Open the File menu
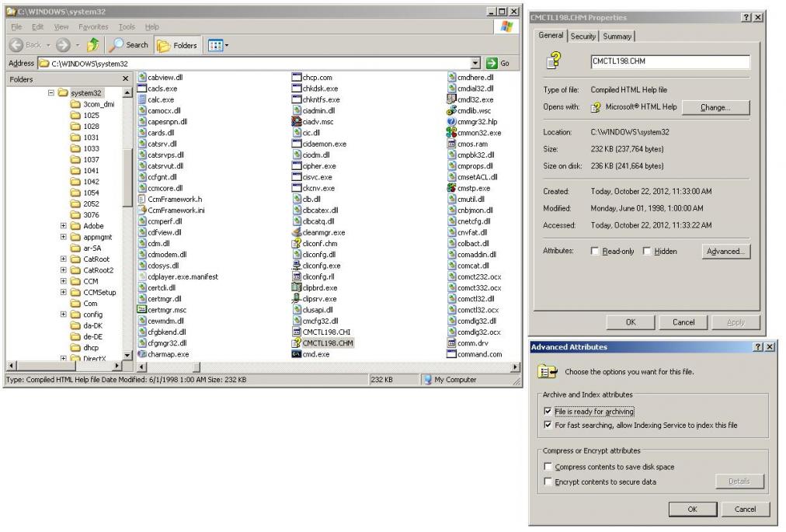This screenshot has height=532, width=786. pos(16,27)
